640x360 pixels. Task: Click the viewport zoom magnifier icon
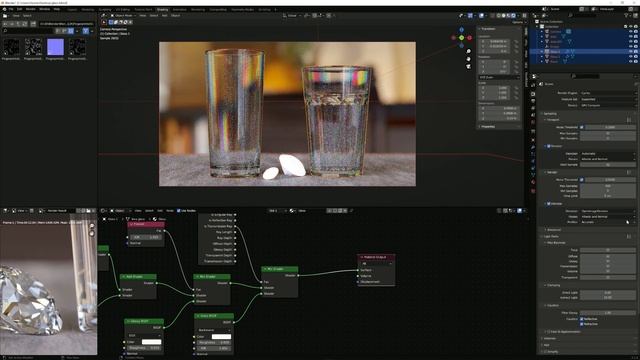coord(469,51)
